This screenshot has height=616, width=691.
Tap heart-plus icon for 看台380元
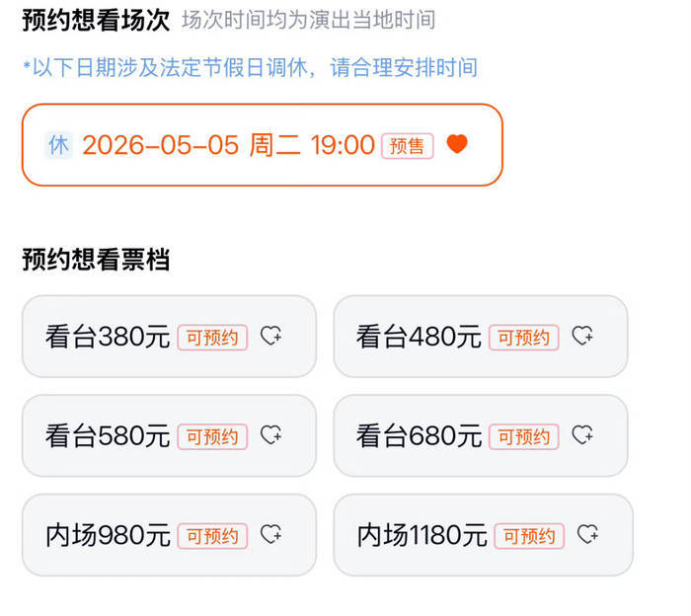click(x=271, y=337)
